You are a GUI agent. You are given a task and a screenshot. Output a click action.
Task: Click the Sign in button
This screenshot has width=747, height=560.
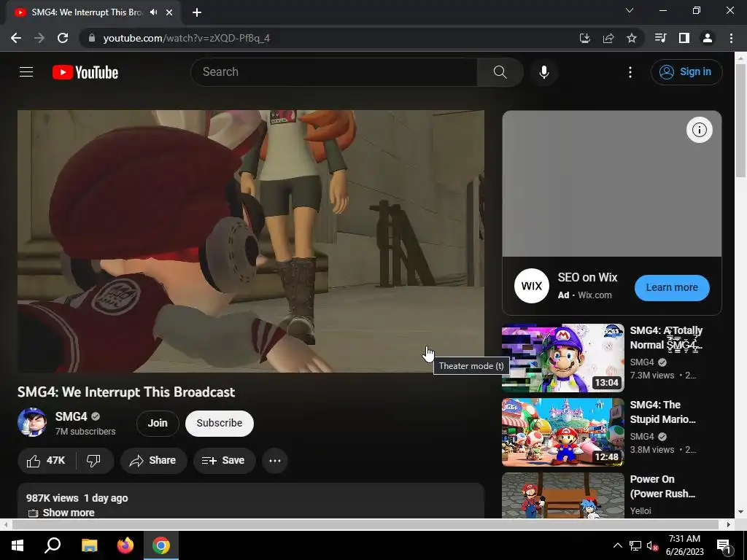686,72
